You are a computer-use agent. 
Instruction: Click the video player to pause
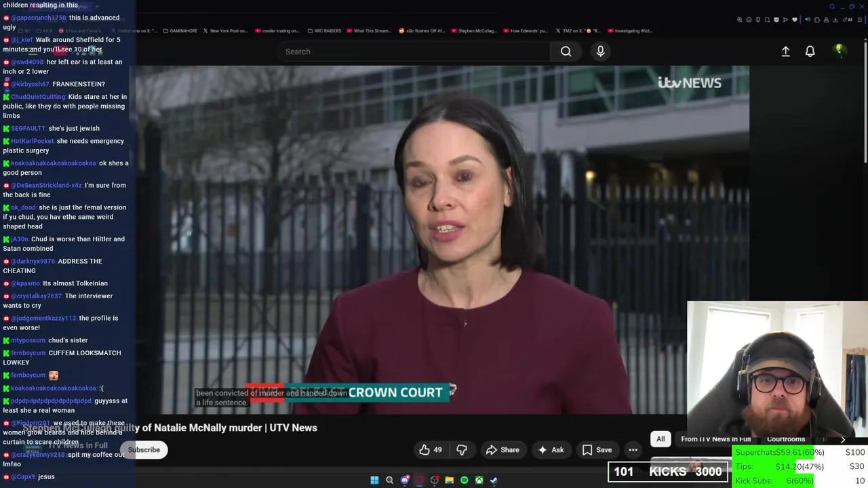pyautogui.click(x=442, y=240)
